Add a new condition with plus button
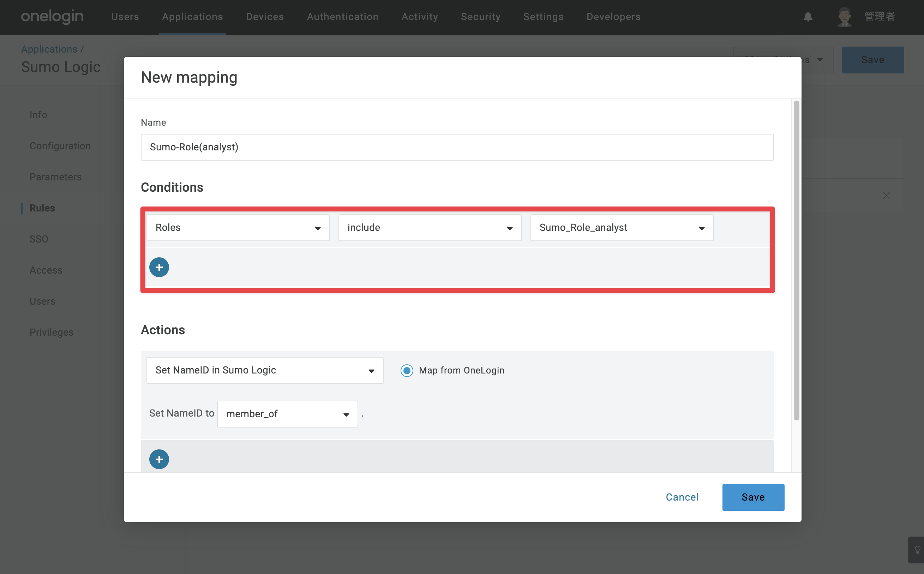The image size is (924, 574). point(159,267)
